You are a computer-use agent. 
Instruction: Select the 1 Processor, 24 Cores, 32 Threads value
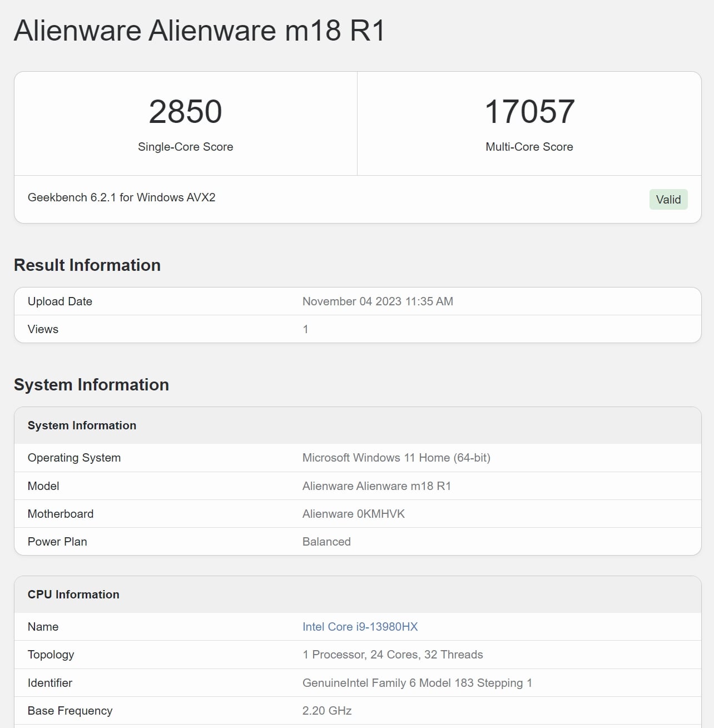click(393, 655)
